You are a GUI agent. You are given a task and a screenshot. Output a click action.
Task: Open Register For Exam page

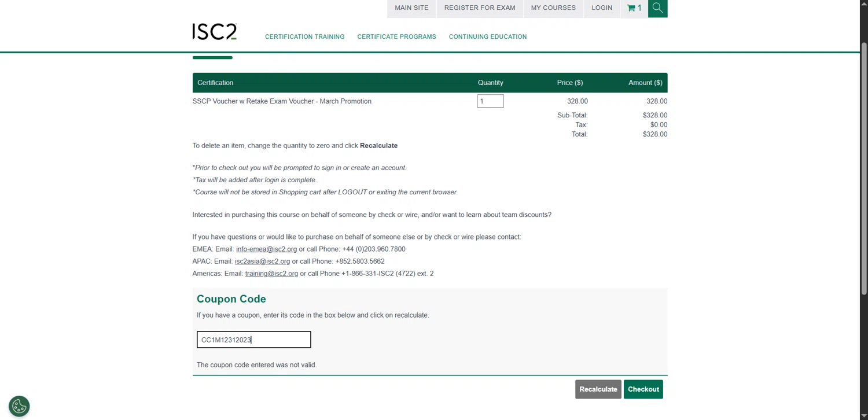pos(480,8)
